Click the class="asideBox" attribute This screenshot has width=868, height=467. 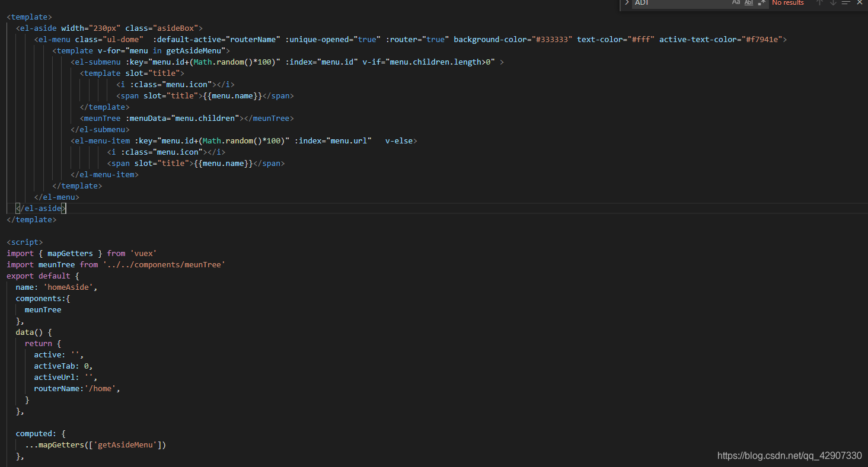pyautogui.click(x=162, y=28)
